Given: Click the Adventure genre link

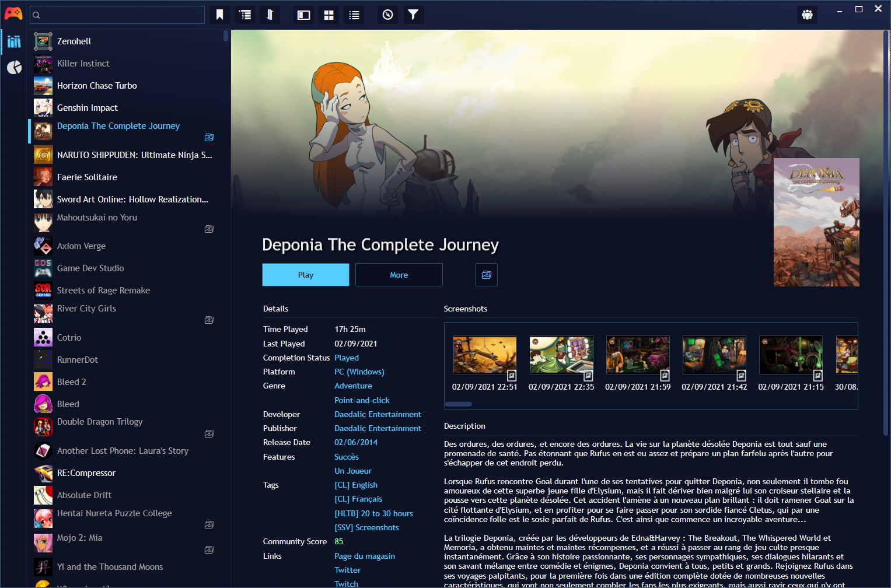Looking at the screenshot, I should (353, 386).
